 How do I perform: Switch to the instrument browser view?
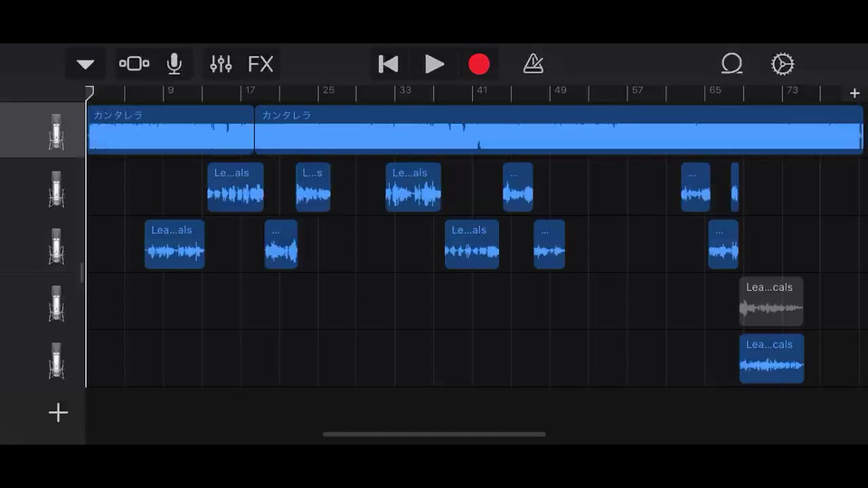(x=134, y=63)
